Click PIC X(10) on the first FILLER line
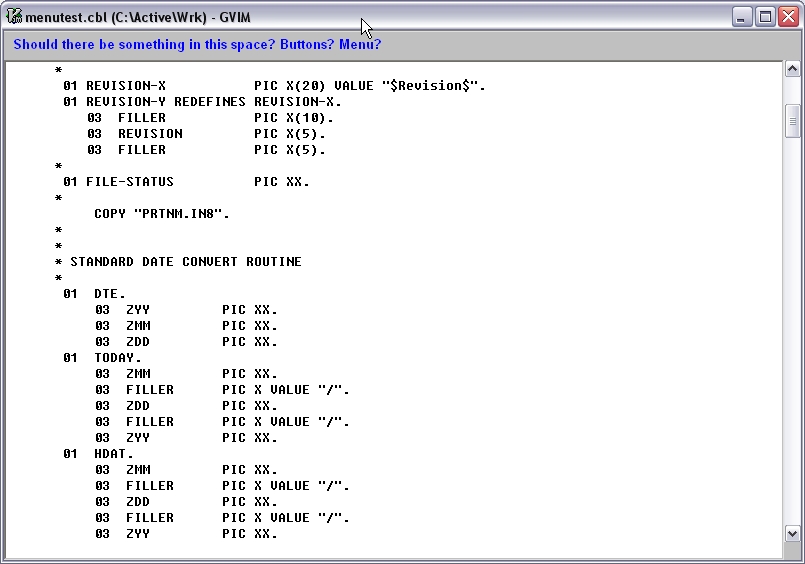Screen dimensions: 805x564 pyautogui.click(x=293, y=118)
